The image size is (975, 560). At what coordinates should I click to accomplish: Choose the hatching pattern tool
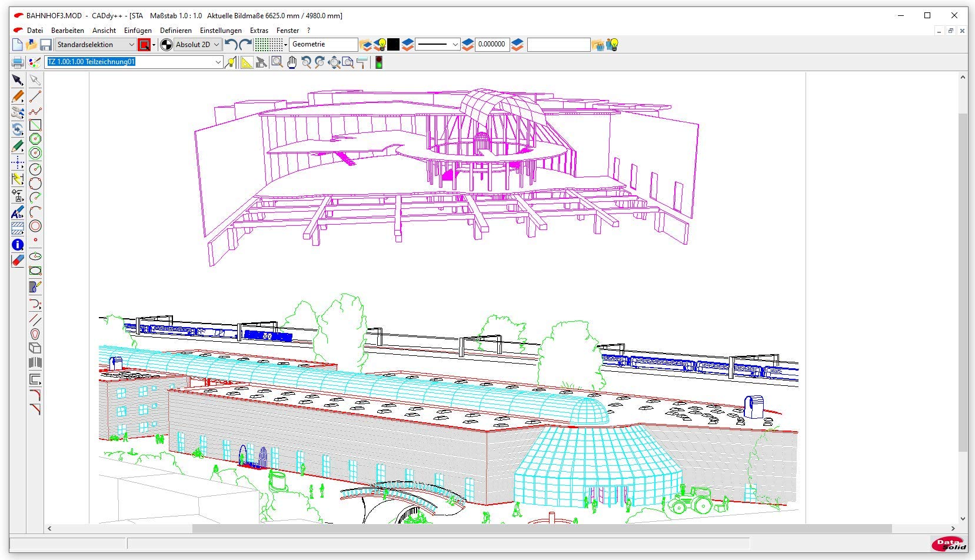coord(18,228)
